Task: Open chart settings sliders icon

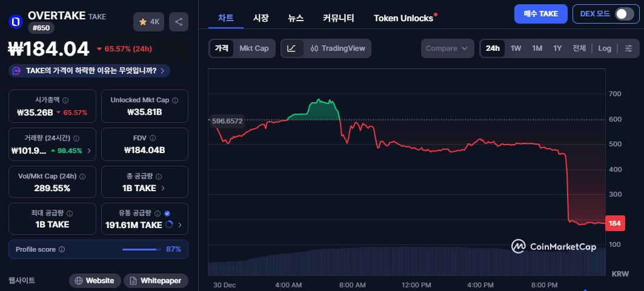Action: 629,48
